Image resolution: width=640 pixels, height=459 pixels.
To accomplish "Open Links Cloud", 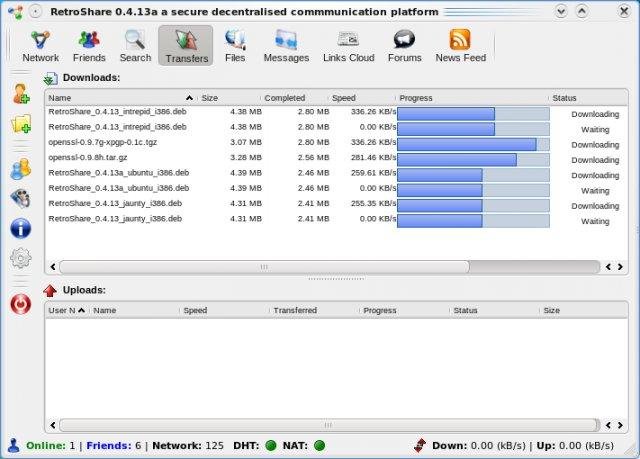I will pyautogui.click(x=348, y=46).
